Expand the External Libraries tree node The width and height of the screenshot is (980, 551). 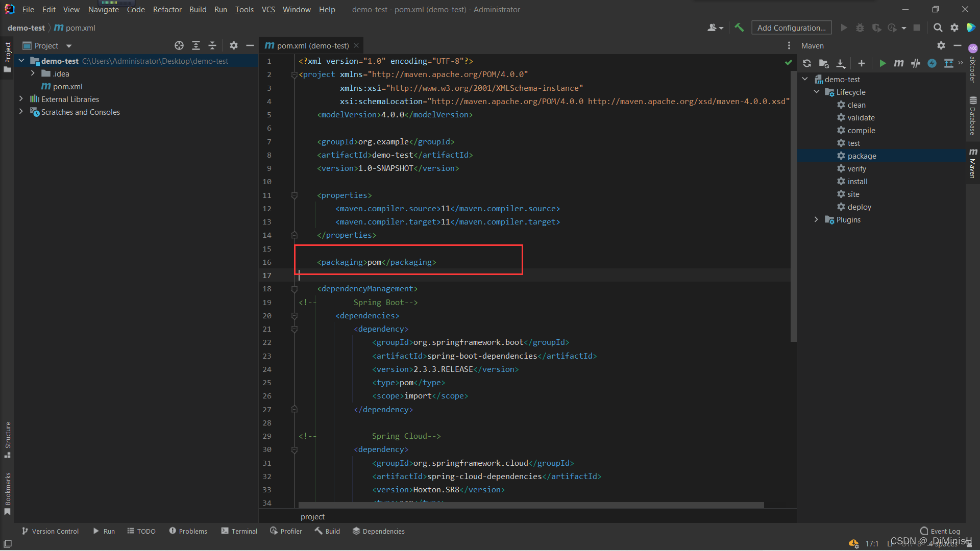[20, 99]
